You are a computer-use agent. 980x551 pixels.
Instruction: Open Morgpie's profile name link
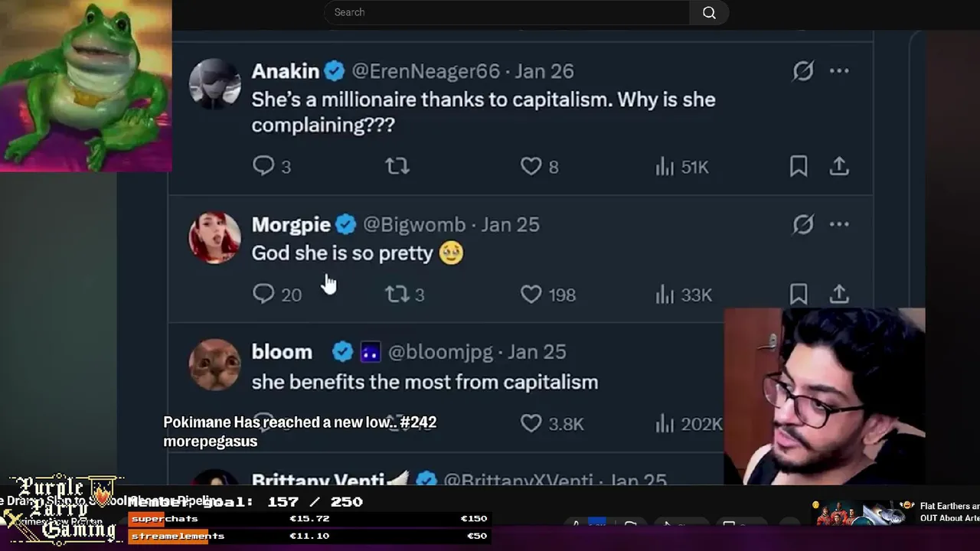291,224
